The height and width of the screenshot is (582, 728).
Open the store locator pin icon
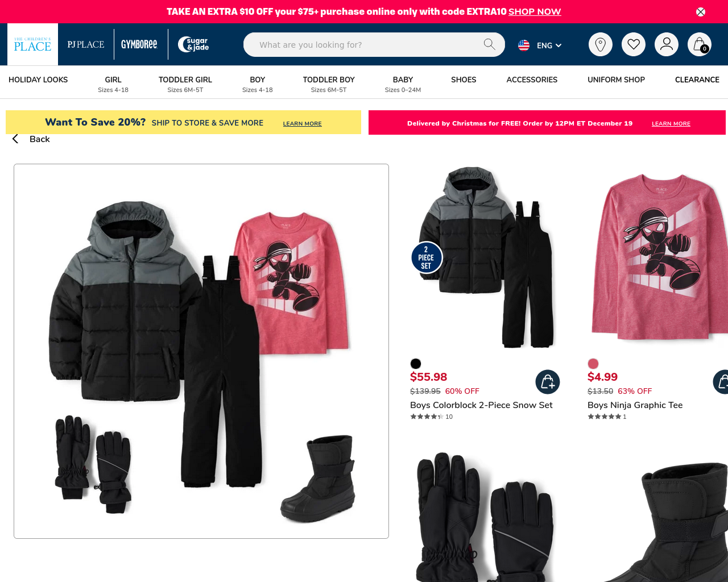pyautogui.click(x=601, y=44)
